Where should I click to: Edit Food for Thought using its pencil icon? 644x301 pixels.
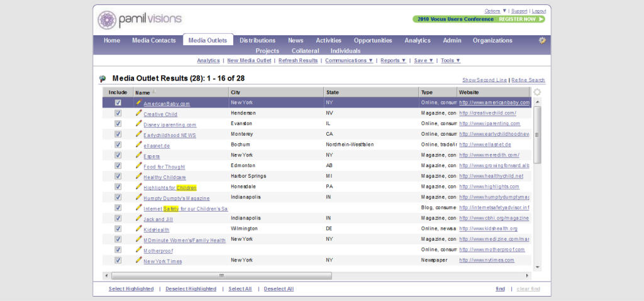(139, 165)
